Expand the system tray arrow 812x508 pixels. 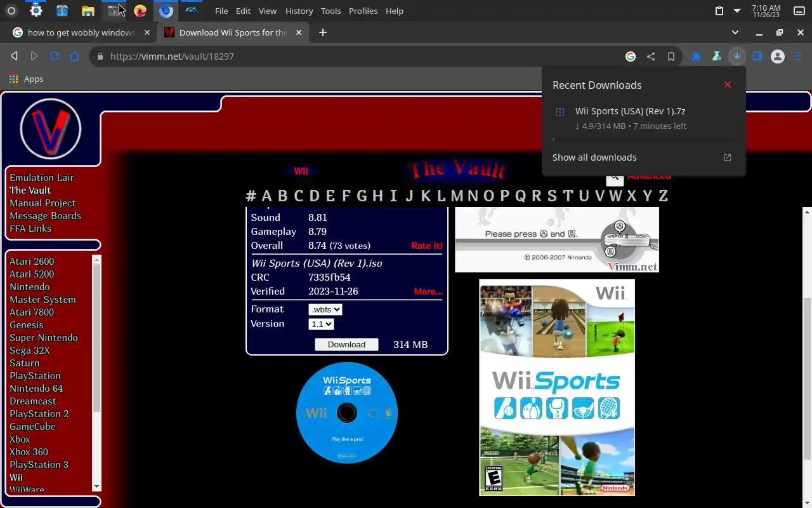pyautogui.click(x=737, y=11)
